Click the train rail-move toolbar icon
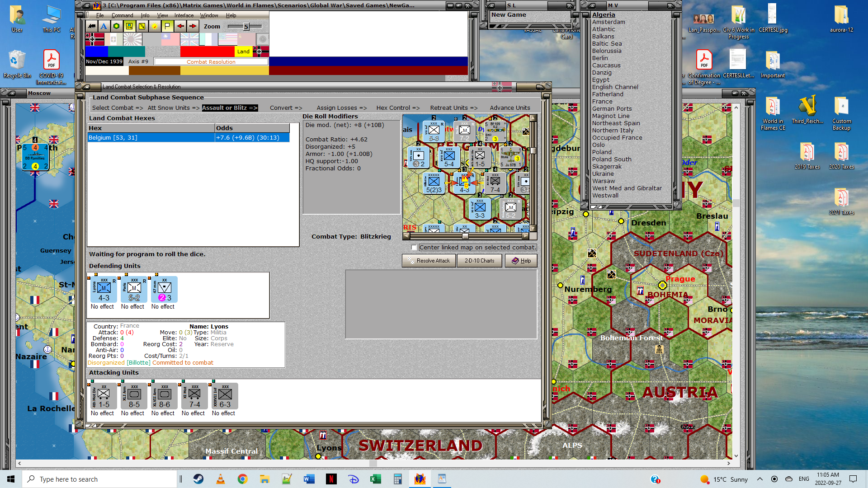The image size is (868, 488). (x=92, y=26)
